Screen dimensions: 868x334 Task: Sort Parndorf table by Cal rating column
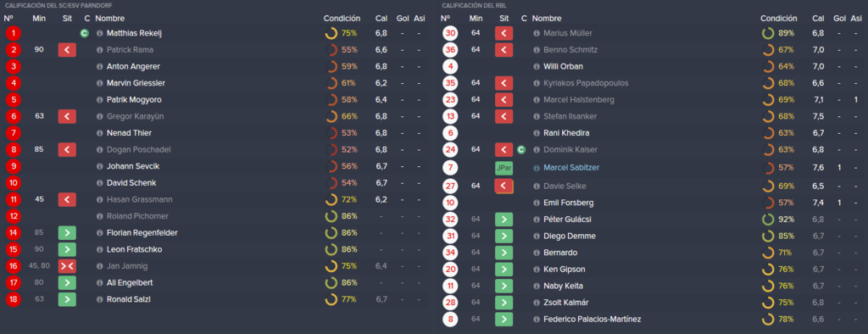tap(381, 19)
